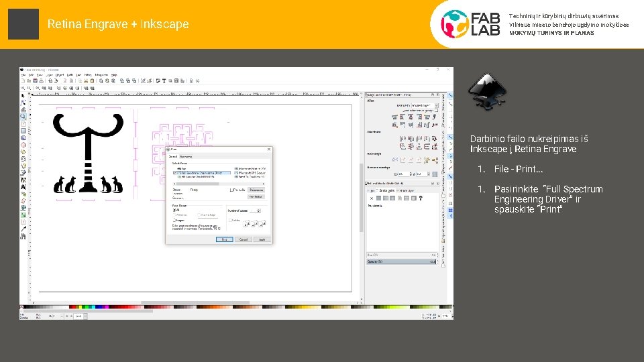The image size is (644, 362).
Task: Click the Save document toolbar icon
Action: tap(35, 81)
